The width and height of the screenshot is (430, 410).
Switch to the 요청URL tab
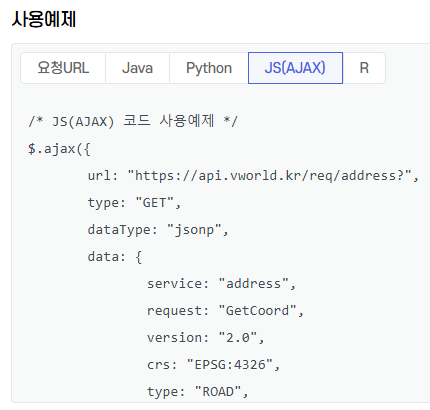pos(63,68)
